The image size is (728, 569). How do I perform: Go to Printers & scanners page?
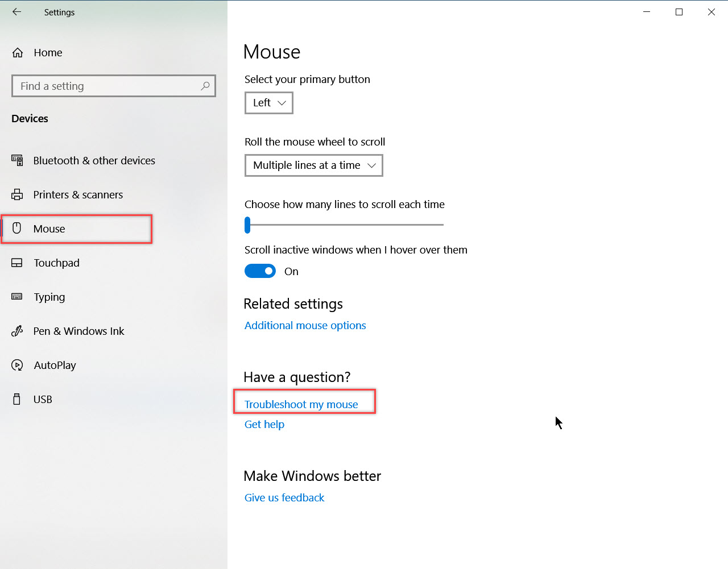[78, 194]
